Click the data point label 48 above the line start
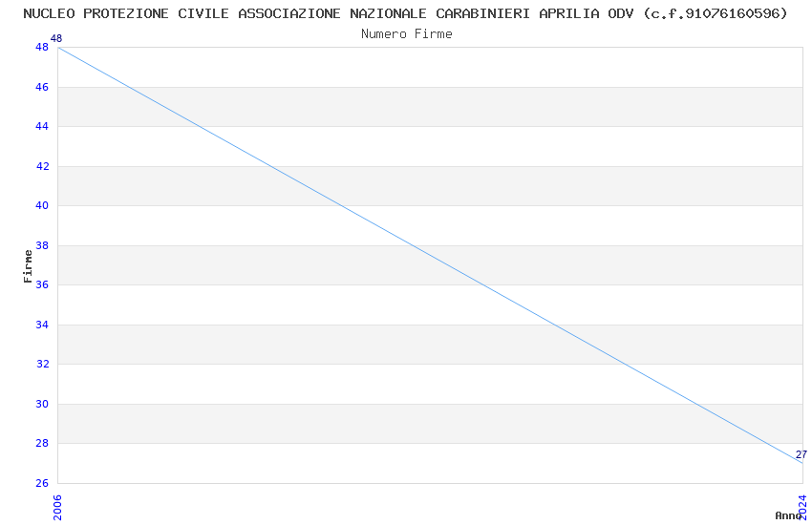The height and width of the screenshot is (525, 812). coord(55,38)
